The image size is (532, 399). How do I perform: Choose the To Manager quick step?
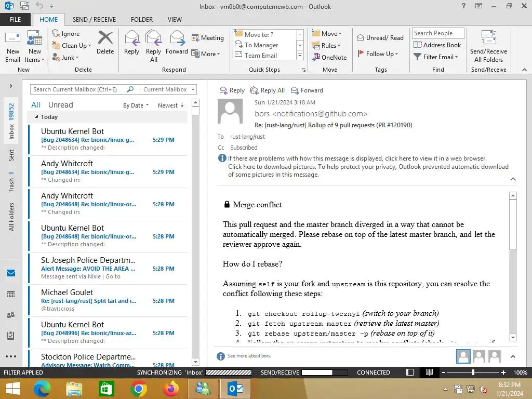pyautogui.click(x=264, y=45)
